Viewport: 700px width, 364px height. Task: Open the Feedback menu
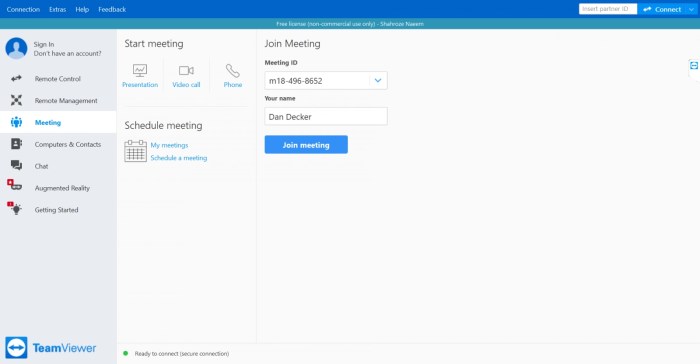click(x=112, y=9)
